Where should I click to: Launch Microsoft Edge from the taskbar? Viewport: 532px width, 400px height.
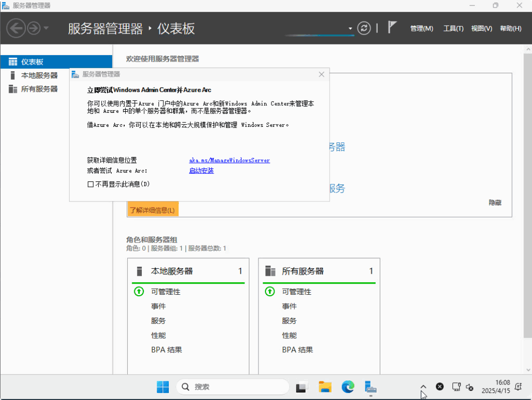tap(348, 387)
